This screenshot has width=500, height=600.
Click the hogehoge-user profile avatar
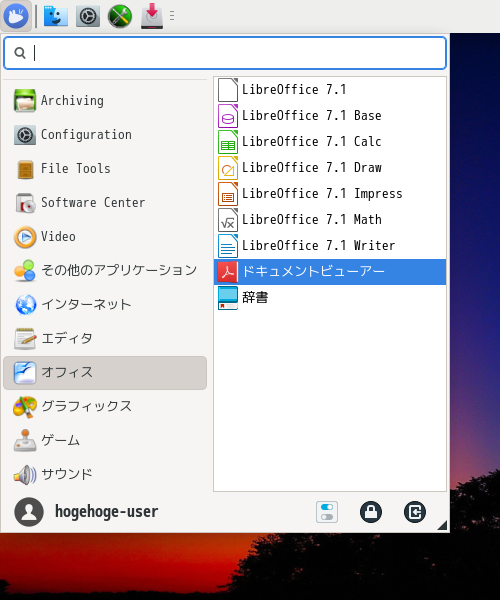(x=29, y=512)
